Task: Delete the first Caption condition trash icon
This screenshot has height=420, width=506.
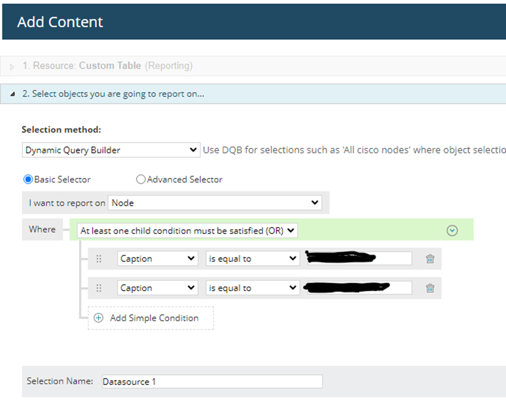Action: tap(430, 259)
